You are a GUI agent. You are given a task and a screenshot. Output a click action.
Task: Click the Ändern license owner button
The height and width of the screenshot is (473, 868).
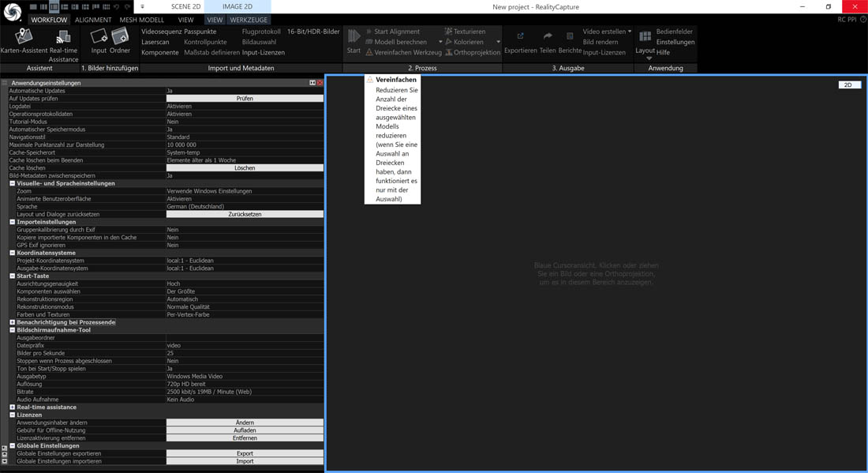[245, 422]
